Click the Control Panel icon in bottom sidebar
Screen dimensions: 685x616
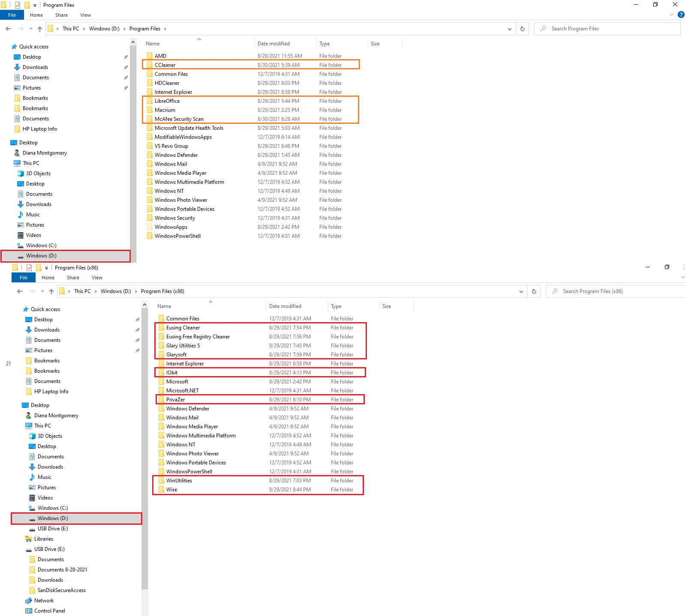pyautogui.click(x=28, y=611)
